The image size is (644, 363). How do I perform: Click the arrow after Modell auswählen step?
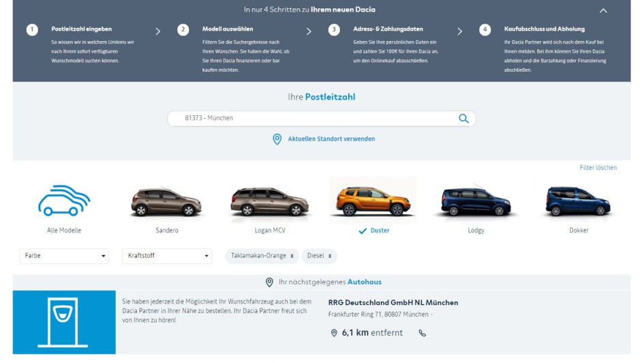click(309, 31)
